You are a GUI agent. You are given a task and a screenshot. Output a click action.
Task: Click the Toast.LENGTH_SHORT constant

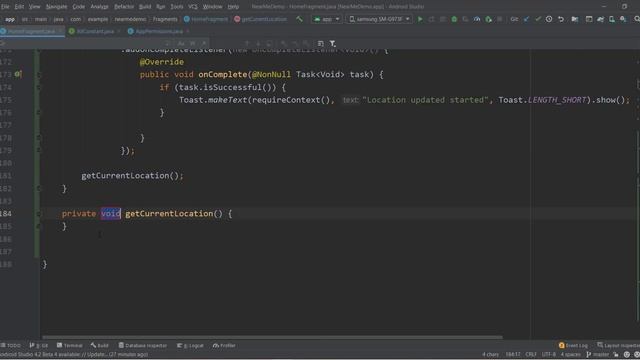(542, 100)
